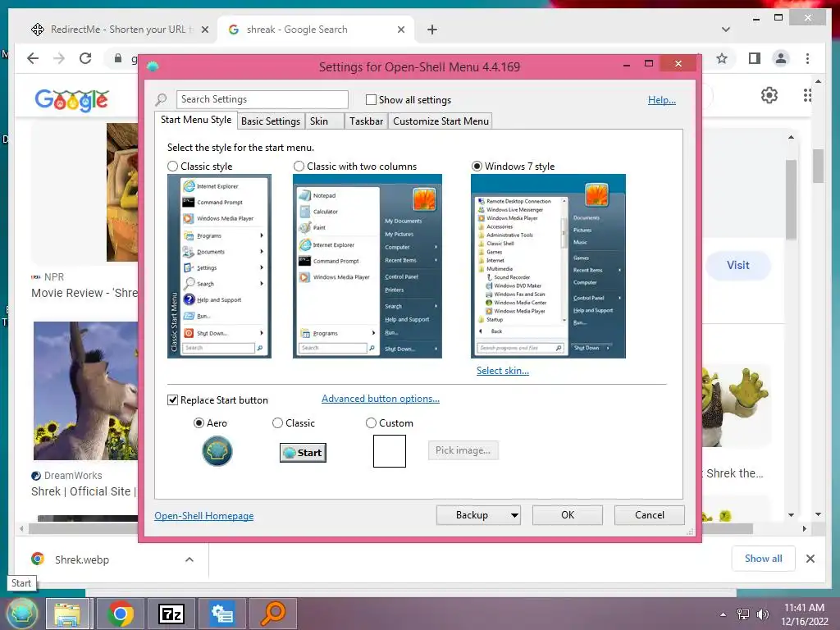The width and height of the screenshot is (840, 630).
Task: Open the Skin tab
Action: click(324, 121)
